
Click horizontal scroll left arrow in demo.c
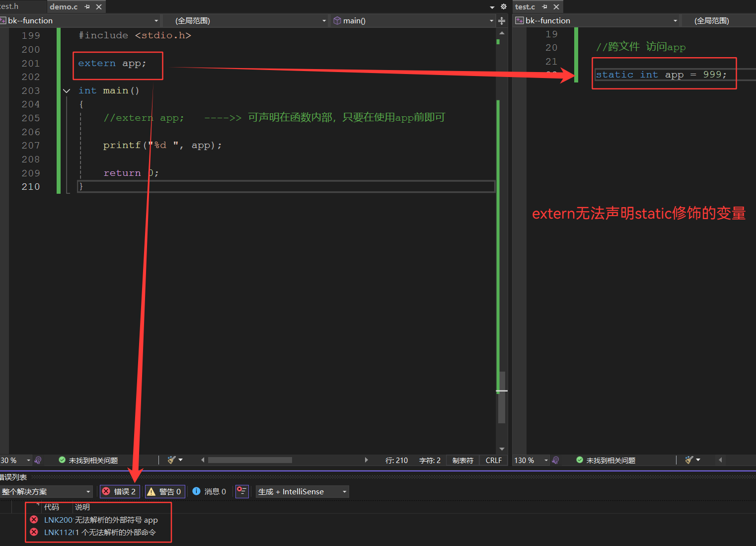[202, 460]
